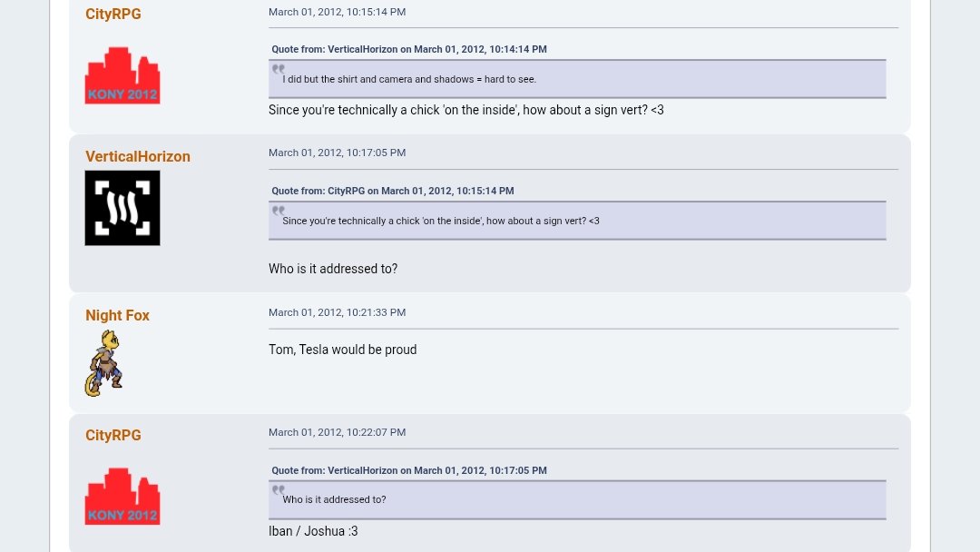Click timestamp March 01, 2012, 10:17:05 PM
This screenshot has width=980, height=552.
click(x=337, y=153)
